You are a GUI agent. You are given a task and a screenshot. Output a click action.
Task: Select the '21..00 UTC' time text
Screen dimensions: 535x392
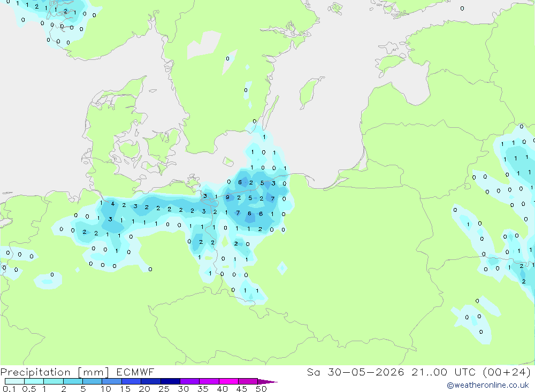tap(444, 372)
